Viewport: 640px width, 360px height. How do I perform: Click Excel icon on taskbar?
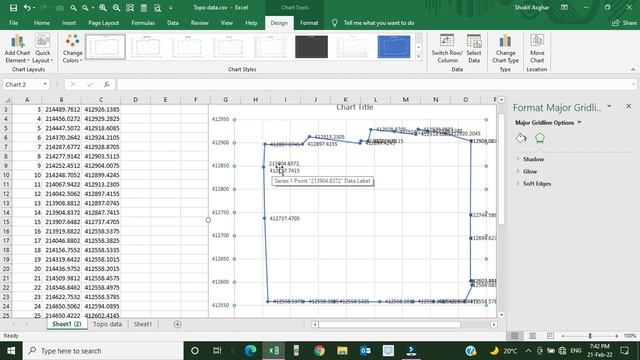(x=273, y=351)
